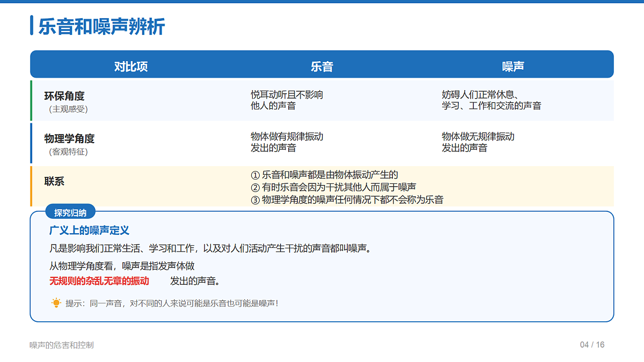
Task: Click the tip text starting with 提示
Action: [x=172, y=304]
